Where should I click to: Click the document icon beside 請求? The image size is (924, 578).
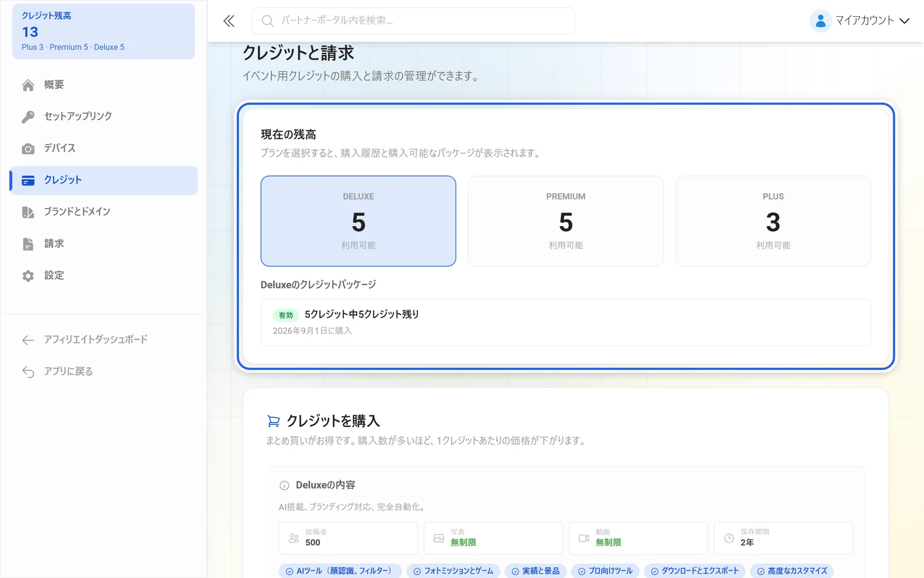pyautogui.click(x=28, y=244)
